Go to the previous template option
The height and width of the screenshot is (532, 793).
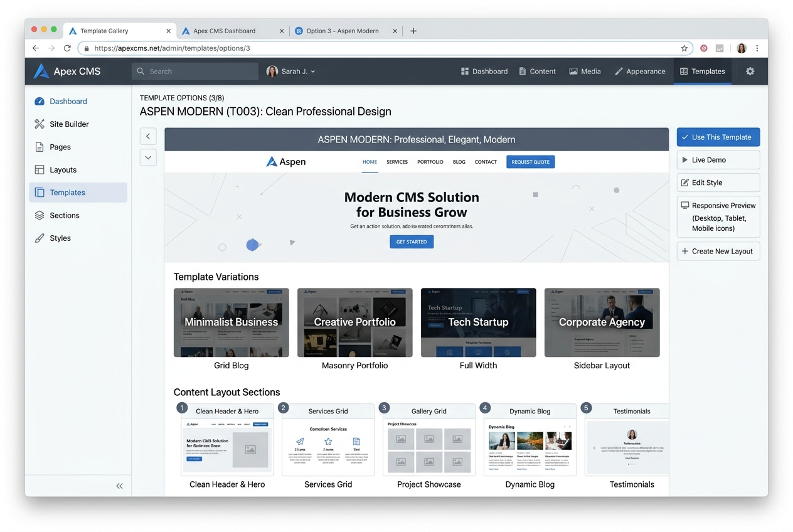point(148,136)
